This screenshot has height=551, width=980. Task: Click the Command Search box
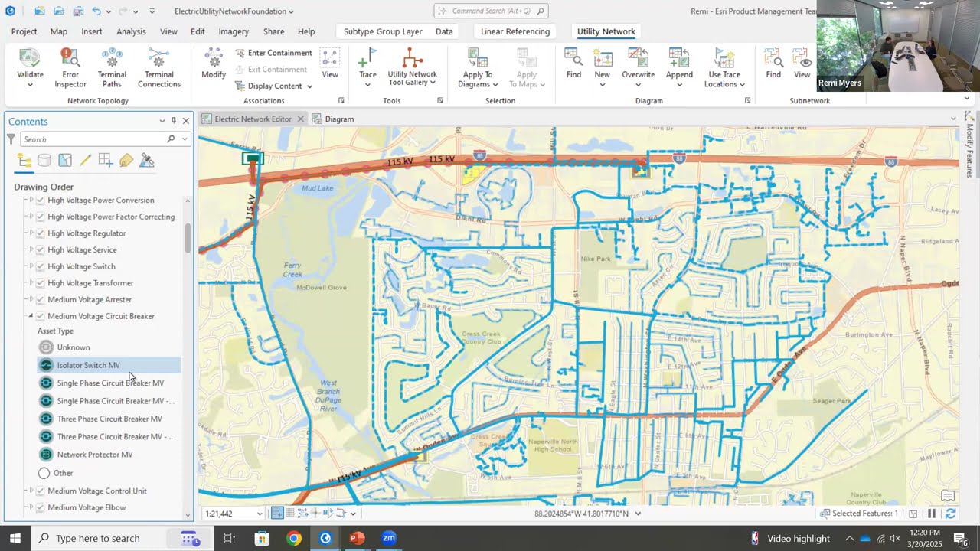pyautogui.click(x=491, y=11)
